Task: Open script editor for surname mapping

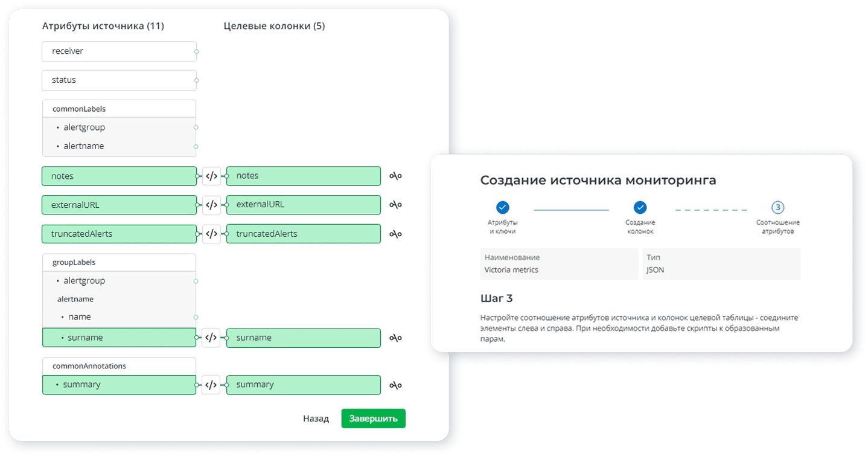Action: pyautogui.click(x=211, y=338)
